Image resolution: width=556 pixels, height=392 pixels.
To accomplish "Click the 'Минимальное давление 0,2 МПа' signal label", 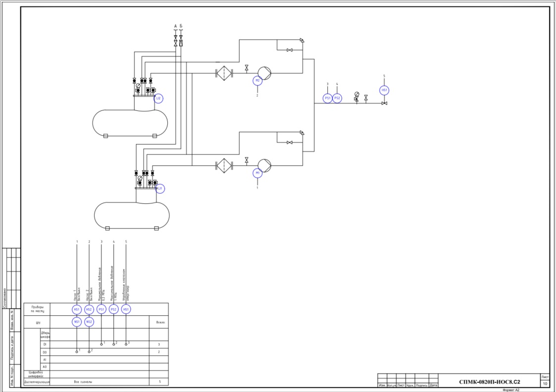I will click(101, 284).
